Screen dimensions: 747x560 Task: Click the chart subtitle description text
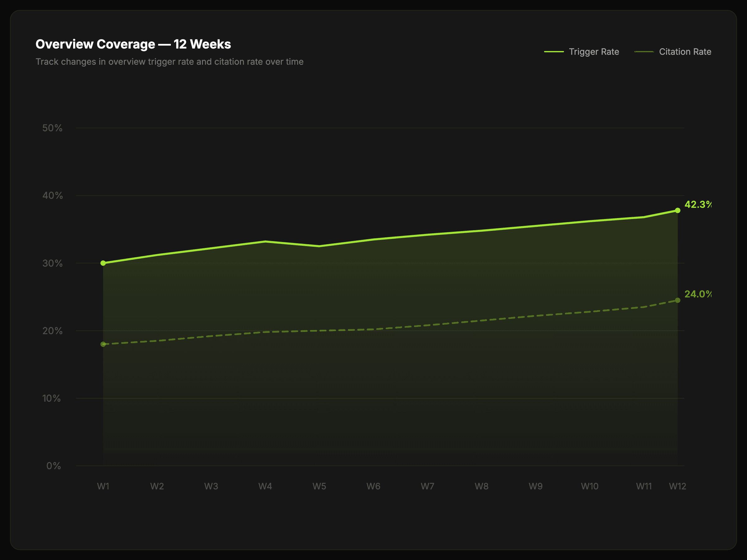170,62
